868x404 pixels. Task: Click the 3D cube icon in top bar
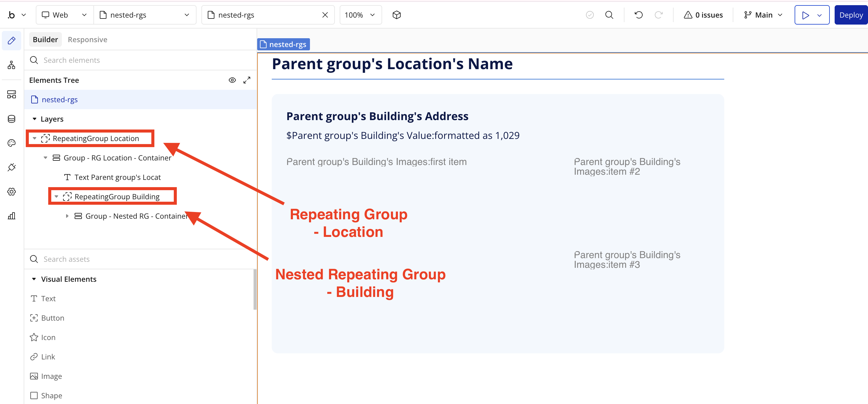(397, 15)
